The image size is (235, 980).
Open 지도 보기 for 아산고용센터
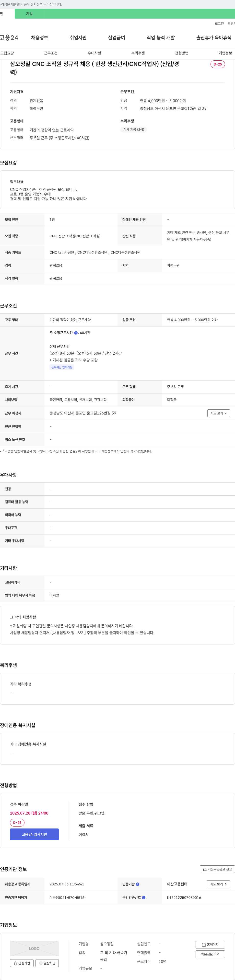(x=218, y=884)
